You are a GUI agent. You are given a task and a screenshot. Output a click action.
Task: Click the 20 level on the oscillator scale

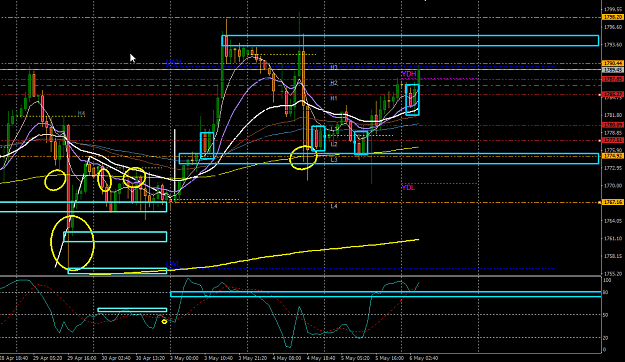pyautogui.click(x=605, y=338)
